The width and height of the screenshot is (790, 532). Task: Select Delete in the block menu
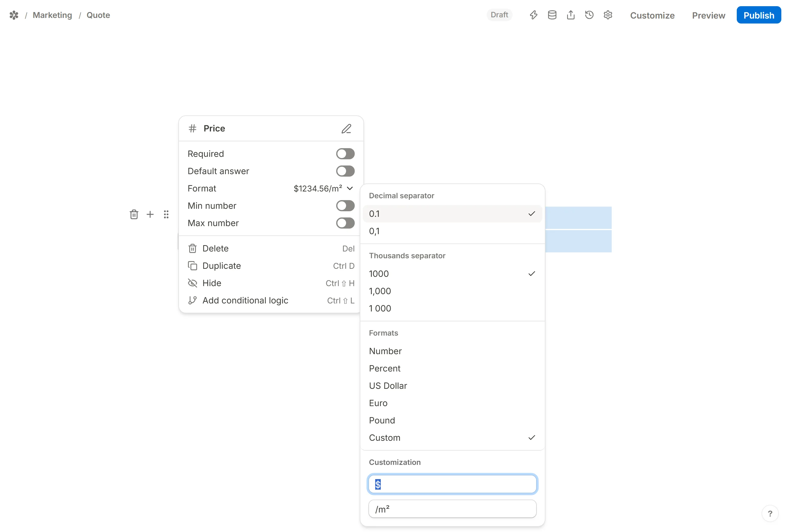pyautogui.click(x=271, y=248)
